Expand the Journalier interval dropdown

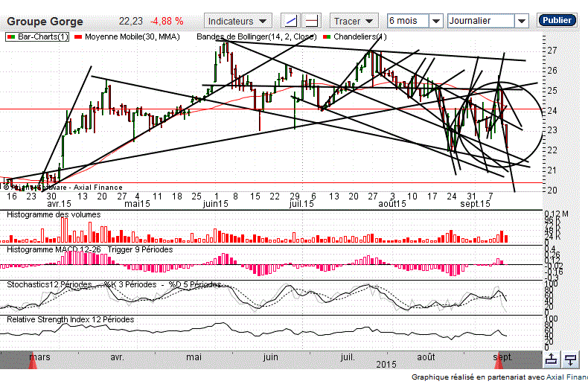point(489,21)
